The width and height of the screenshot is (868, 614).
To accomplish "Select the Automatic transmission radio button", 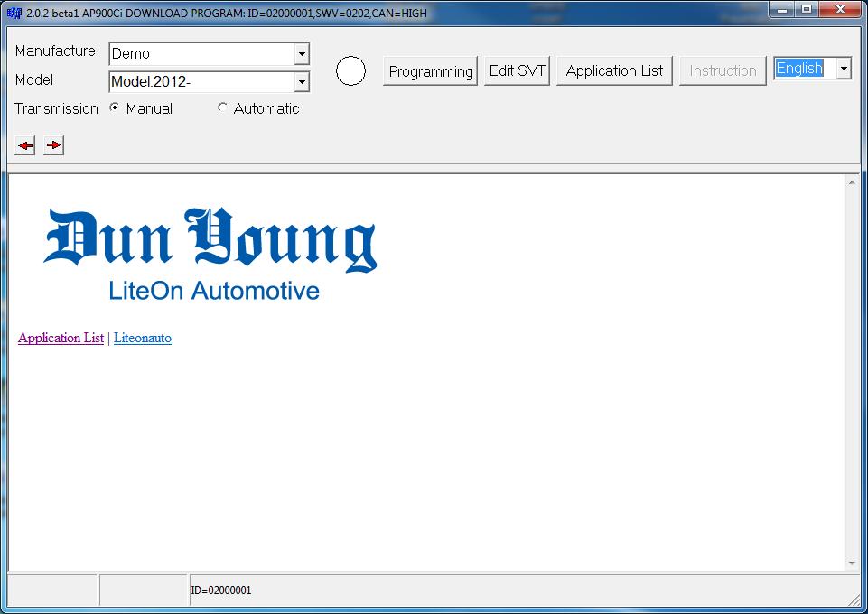I will 222,107.
